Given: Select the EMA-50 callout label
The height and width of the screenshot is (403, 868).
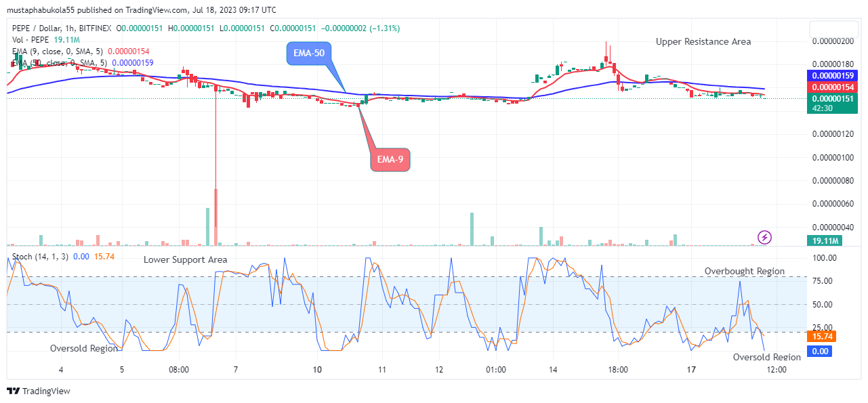Looking at the screenshot, I should 309,53.
